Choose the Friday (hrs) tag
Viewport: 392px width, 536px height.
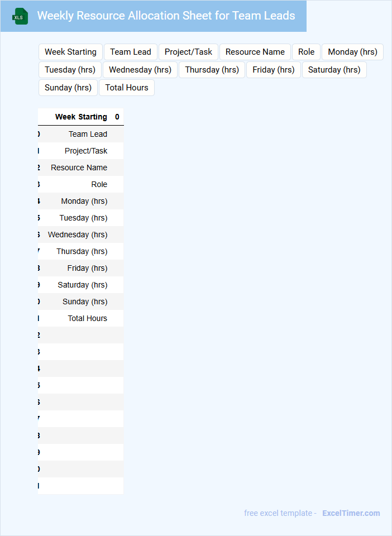point(274,70)
